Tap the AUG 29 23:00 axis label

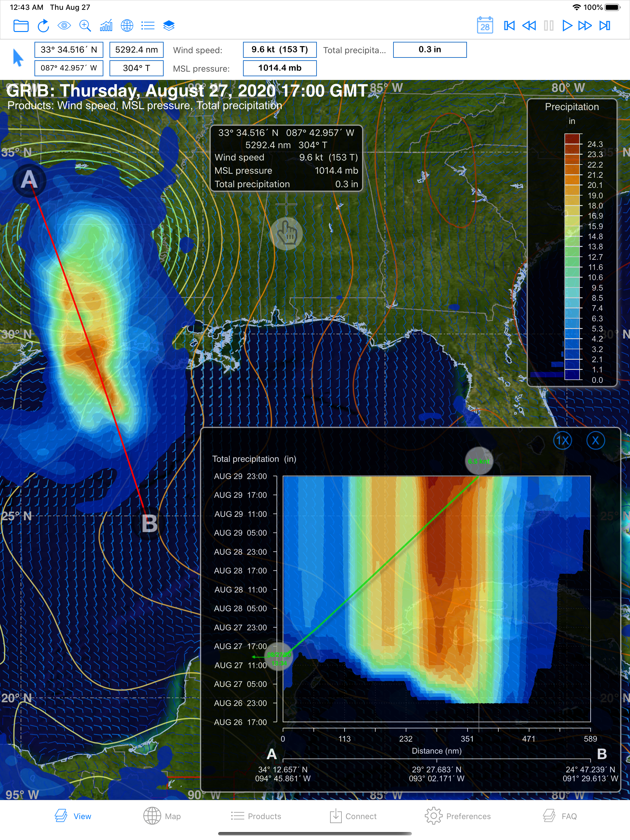pos(240,476)
